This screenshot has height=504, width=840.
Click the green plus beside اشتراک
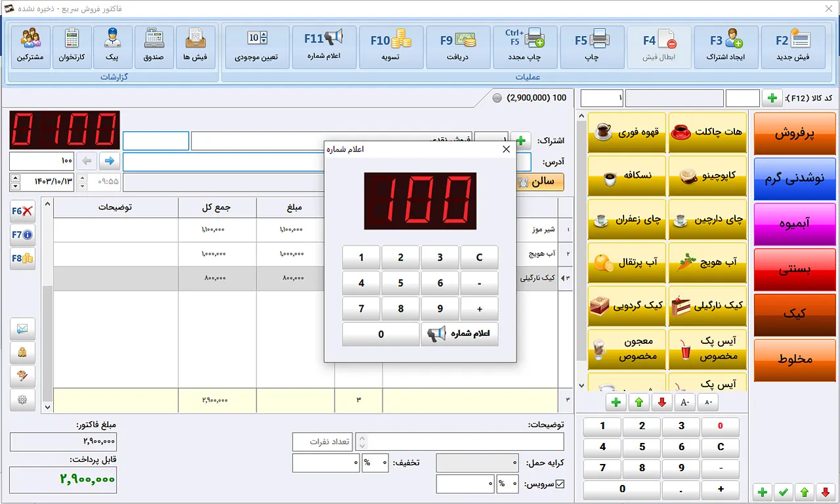(521, 140)
